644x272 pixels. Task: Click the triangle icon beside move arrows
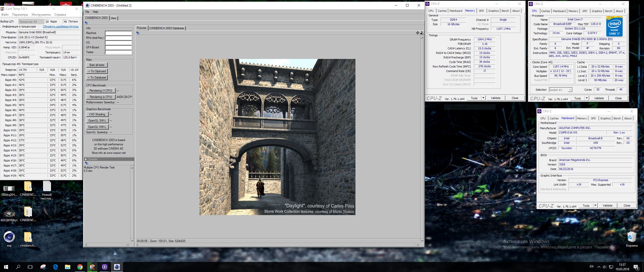tap(422, 33)
